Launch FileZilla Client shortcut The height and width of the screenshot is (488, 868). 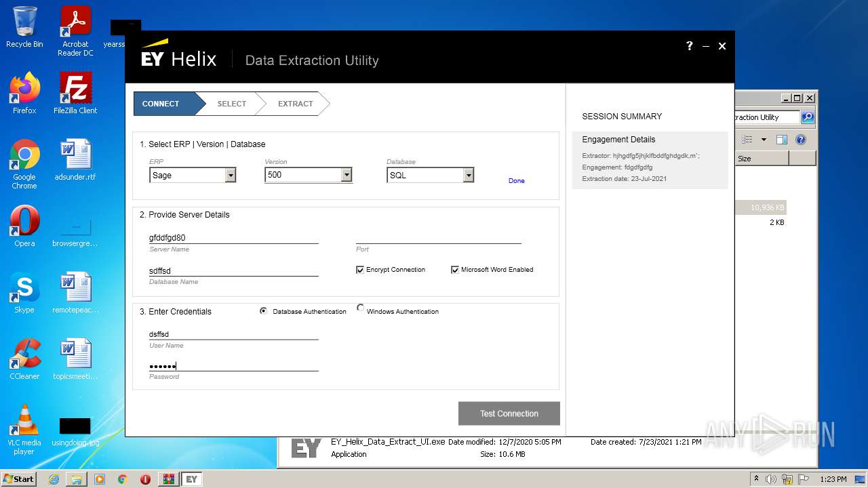[75, 94]
